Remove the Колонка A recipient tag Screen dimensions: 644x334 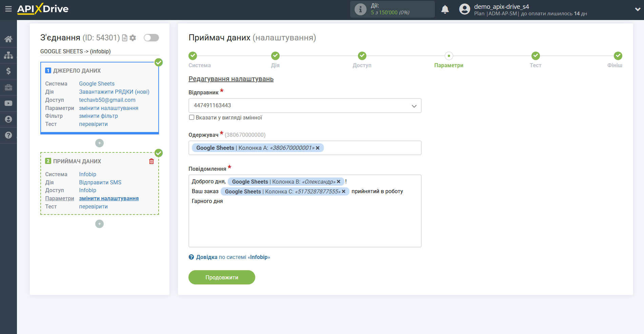(318, 148)
